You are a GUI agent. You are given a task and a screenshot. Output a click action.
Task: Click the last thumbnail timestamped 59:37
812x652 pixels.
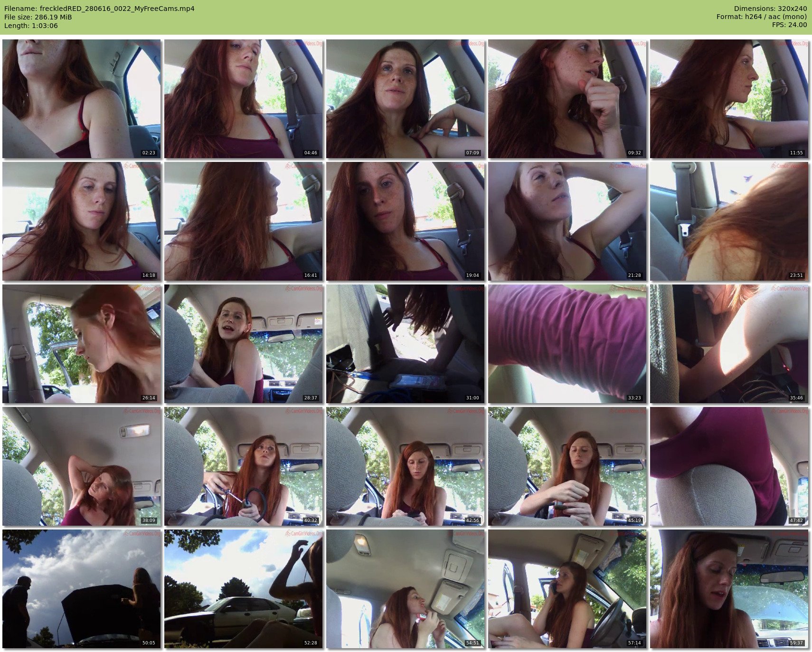(x=729, y=589)
